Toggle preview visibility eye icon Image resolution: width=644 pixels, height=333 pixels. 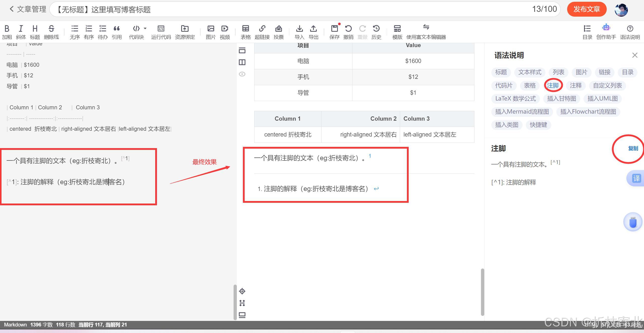[242, 74]
